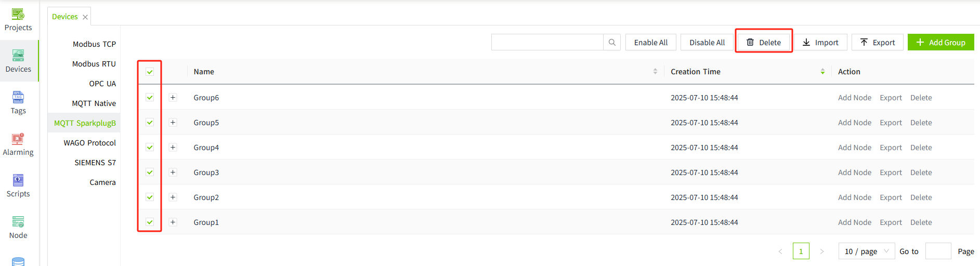The image size is (980, 266).
Task: Sort by Creation Time column arrows
Action: point(822,72)
